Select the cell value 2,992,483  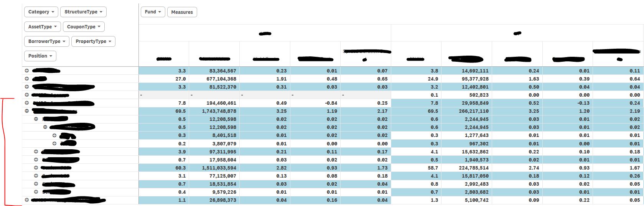[x=466, y=184]
